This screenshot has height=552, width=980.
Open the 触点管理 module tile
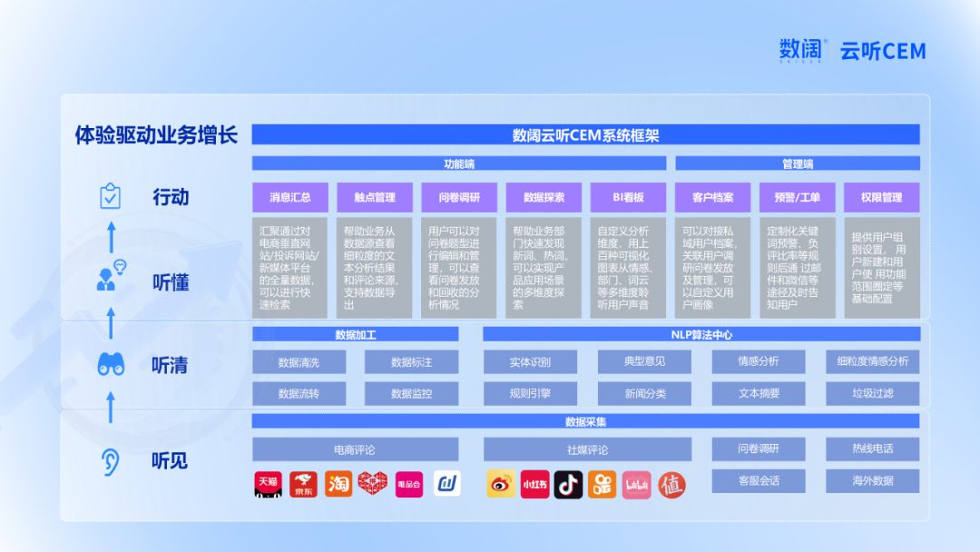click(x=375, y=198)
